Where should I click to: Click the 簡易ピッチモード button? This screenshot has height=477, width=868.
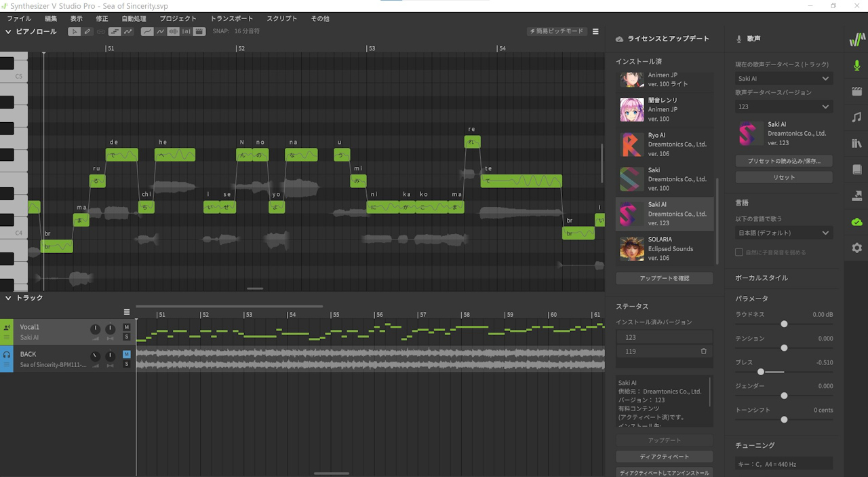coord(556,31)
